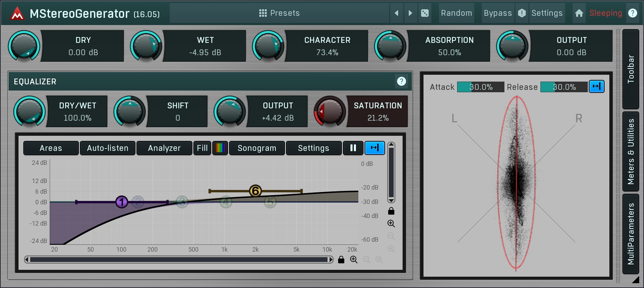Image resolution: width=644 pixels, height=288 pixels.
Task: Go to previous preset arrow
Action: click(x=397, y=13)
